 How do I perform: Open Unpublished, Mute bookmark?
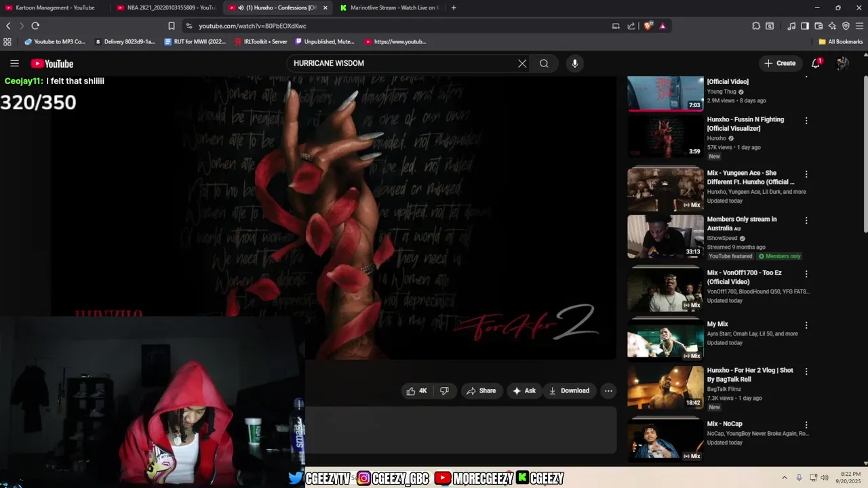pyautogui.click(x=324, y=41)
